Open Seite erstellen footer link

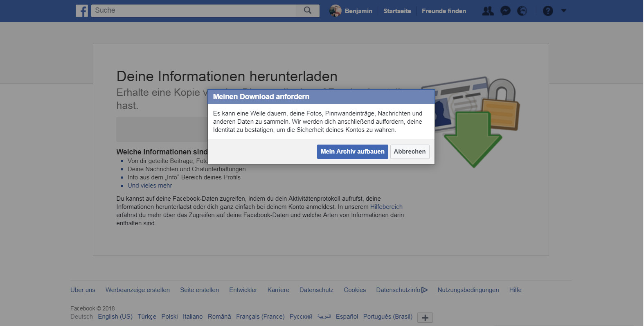click(x=199, y=290)
